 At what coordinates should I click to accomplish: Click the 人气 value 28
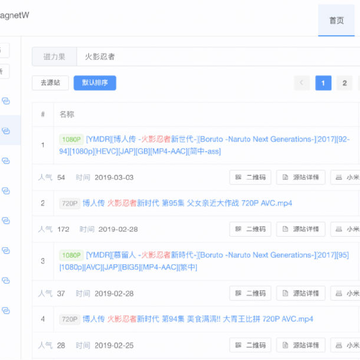point(61,345)
